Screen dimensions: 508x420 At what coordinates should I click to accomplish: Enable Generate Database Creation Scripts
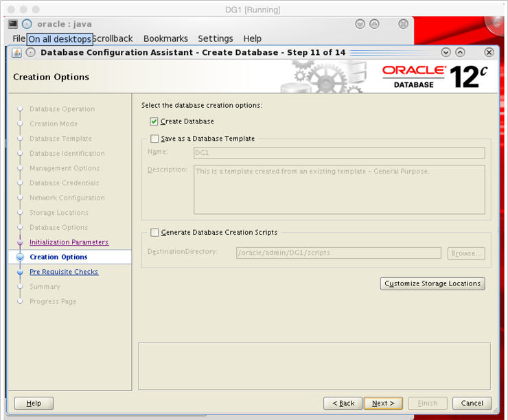tap(154, 233)
